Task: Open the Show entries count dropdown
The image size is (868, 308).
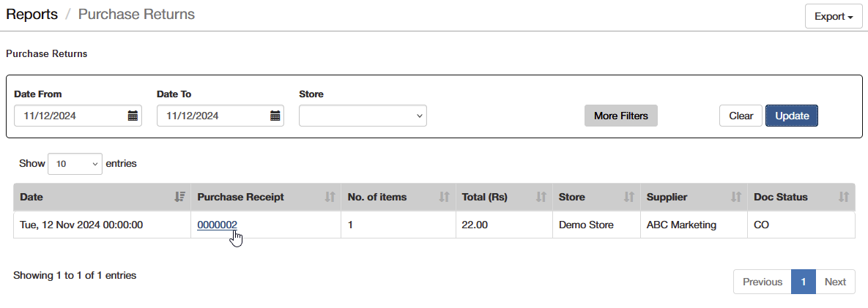Action: [75, 164]
